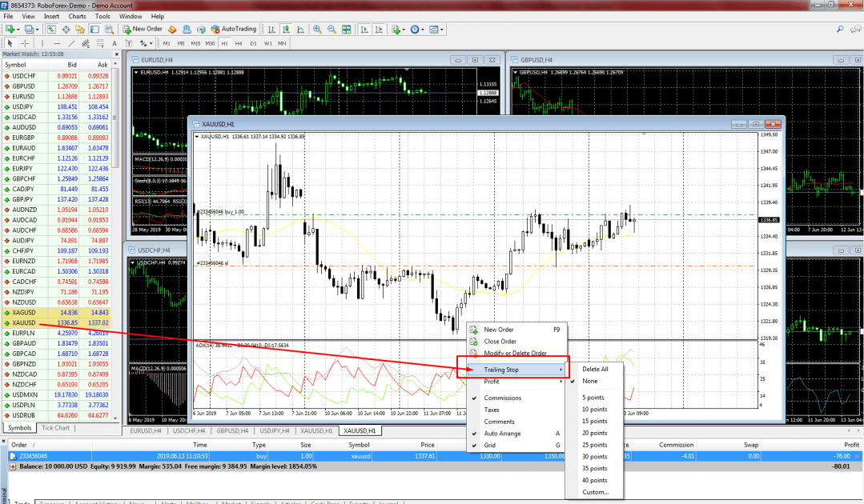The image size is (864, 504).
Task: Select 15 points trailing stop
Action: click(595, 421)
